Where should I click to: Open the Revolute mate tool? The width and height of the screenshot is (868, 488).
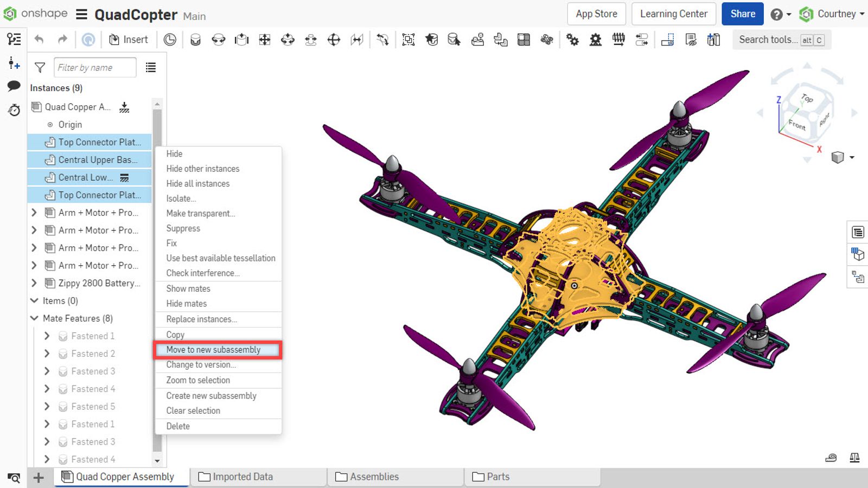pos(219,40)
